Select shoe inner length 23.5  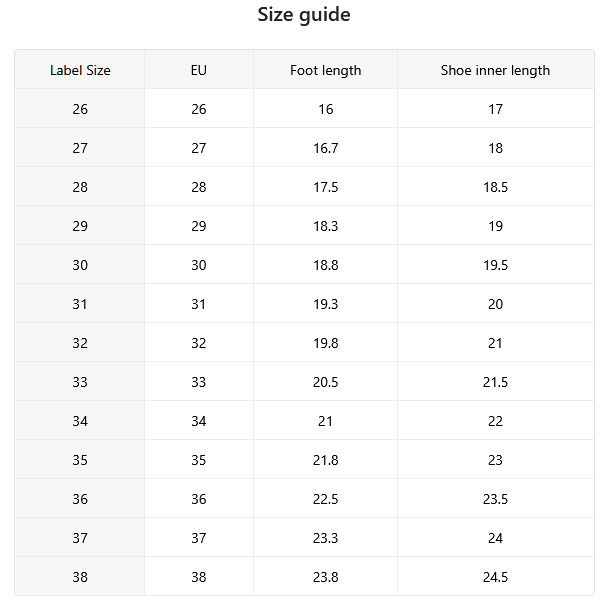point(495,499)
